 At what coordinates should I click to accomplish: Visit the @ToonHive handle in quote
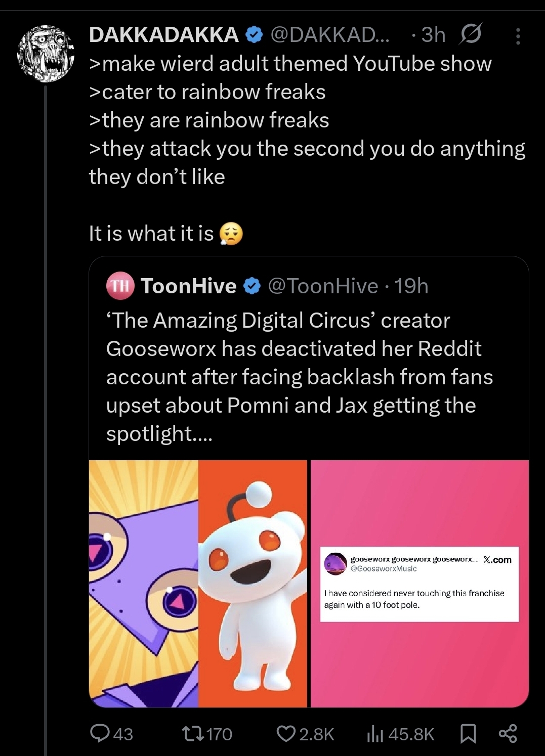coord(323,286)
